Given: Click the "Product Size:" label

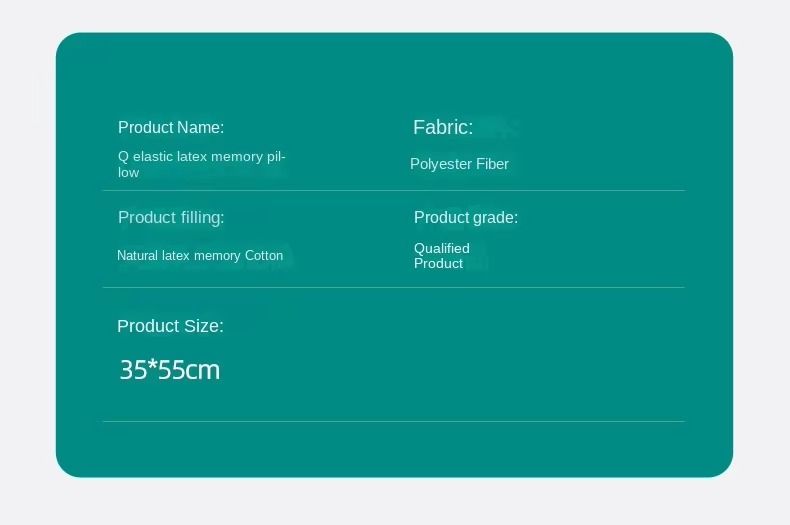Looking at the screenshot, I should 170,326.
